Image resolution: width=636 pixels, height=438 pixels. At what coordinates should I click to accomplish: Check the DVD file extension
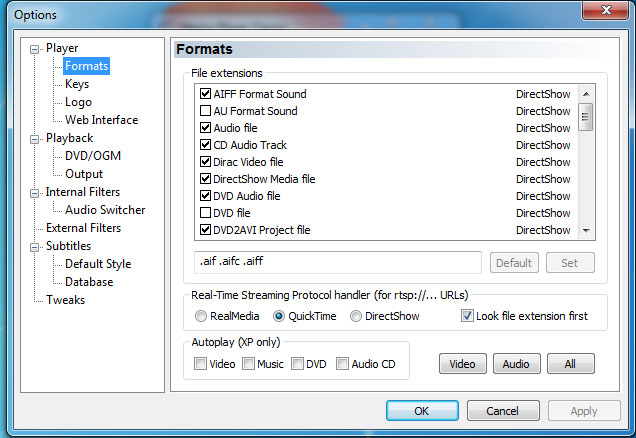(x=205, y=213)
